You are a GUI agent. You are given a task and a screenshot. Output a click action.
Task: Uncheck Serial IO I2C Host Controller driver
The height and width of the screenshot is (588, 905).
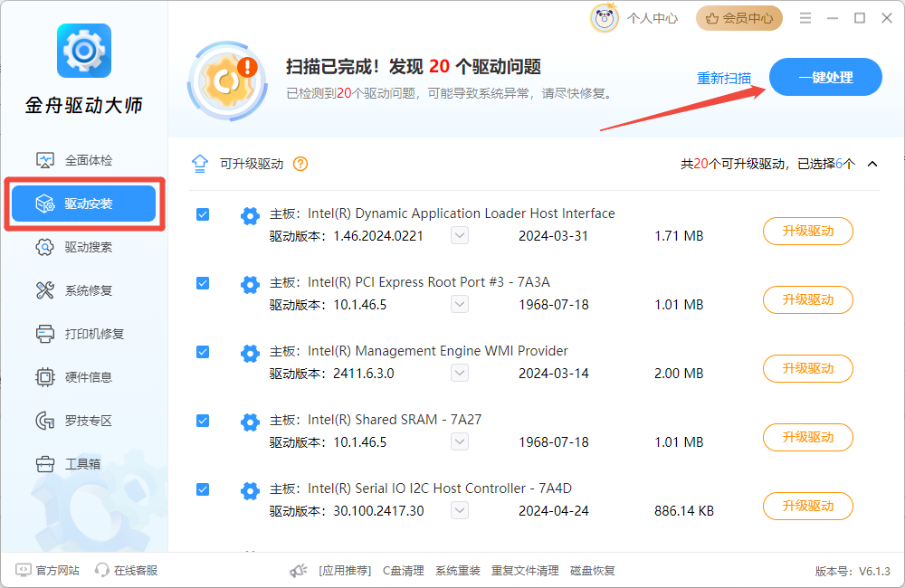[x=203, y=490]
